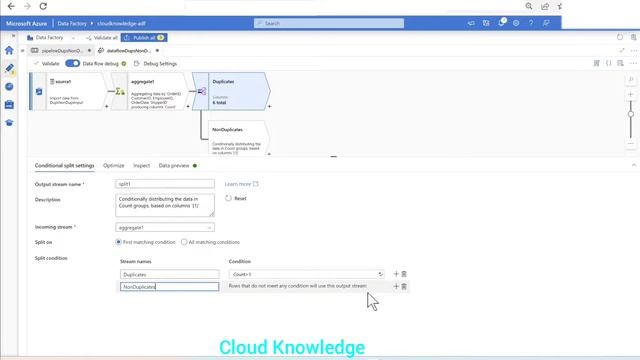Open the Count>1 condition expression box
The height and width of the screenshot is (360, 640).
click(307, 274)
